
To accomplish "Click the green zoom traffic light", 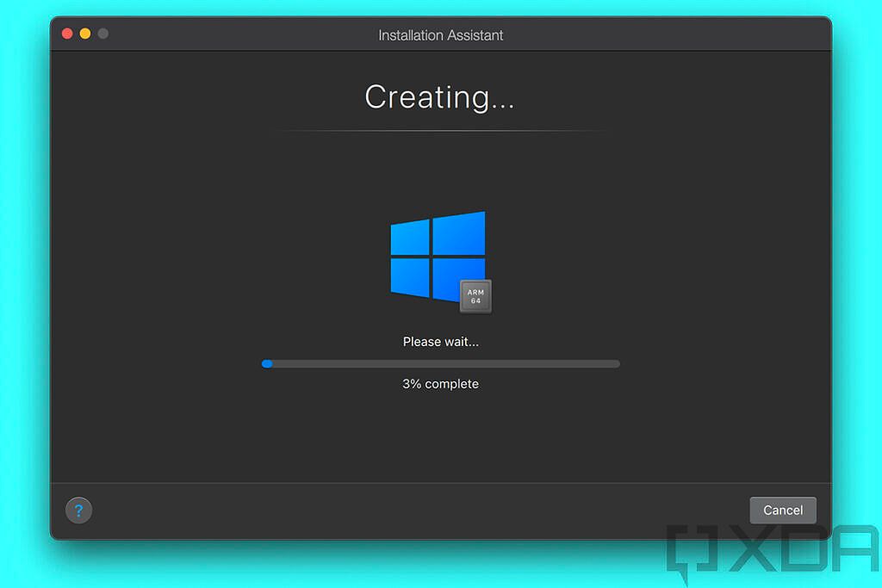I will [x=102, y=33].
